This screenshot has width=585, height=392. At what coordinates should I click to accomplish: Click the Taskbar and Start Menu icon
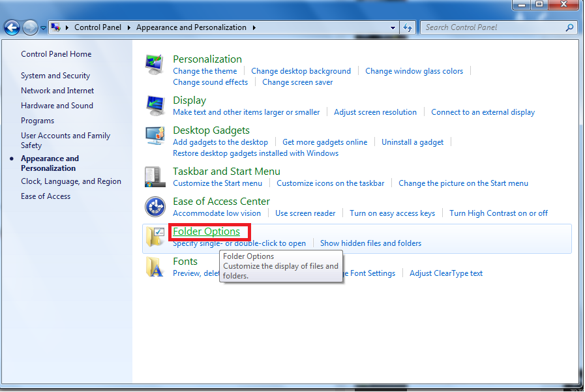pyautogui.click(x=155, y=177)
